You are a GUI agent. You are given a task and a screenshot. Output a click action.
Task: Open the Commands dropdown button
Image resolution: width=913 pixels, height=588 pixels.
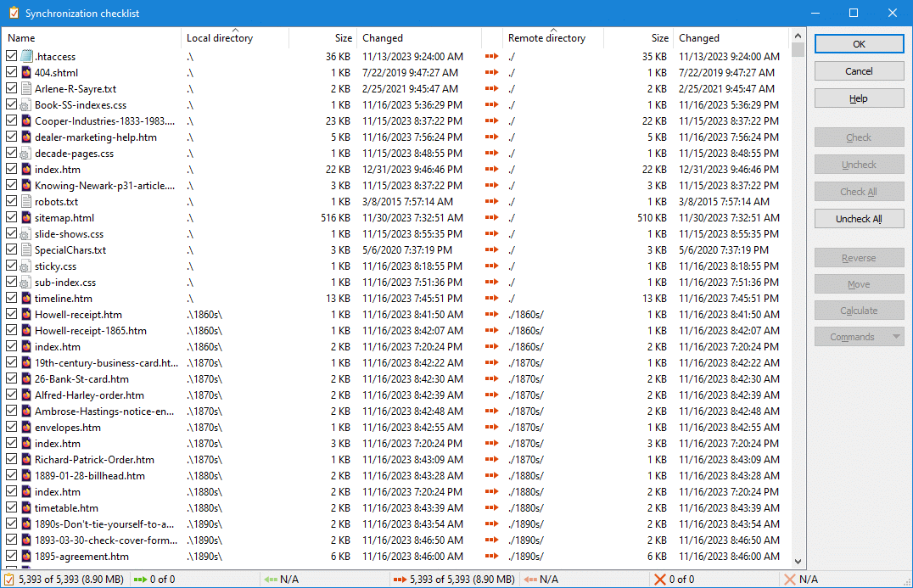(859, 337)
